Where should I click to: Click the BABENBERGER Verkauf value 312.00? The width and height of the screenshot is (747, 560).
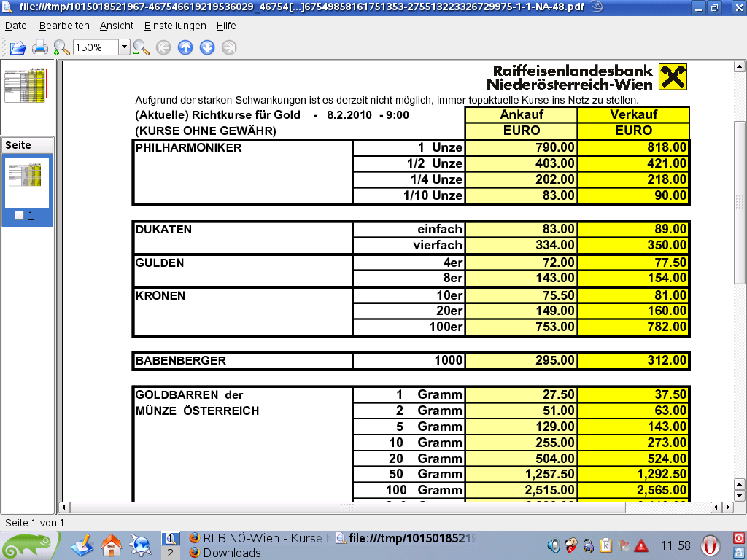(x=667, y=360)
